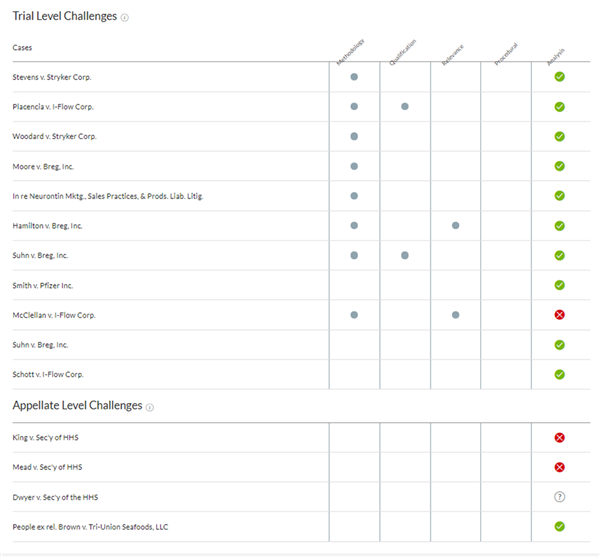Click the Procedural column header
600x557 pixels.
point(505,54)
